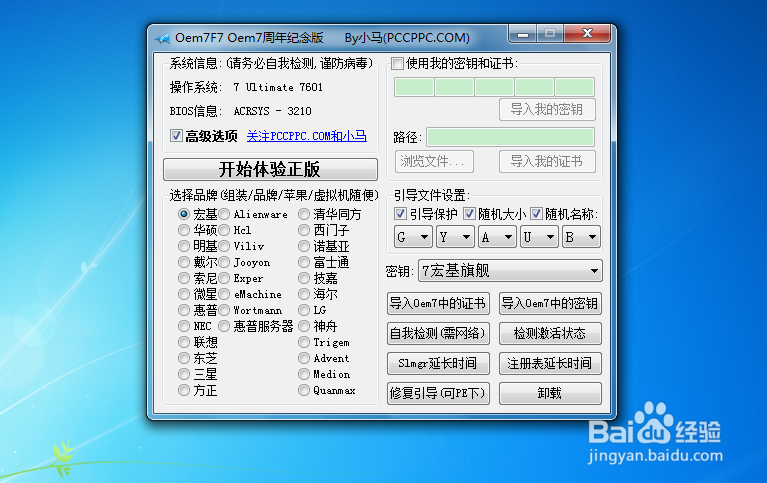Minimize the Oem7F7 window
Viewport: 767px width, 483px height.
523,34
